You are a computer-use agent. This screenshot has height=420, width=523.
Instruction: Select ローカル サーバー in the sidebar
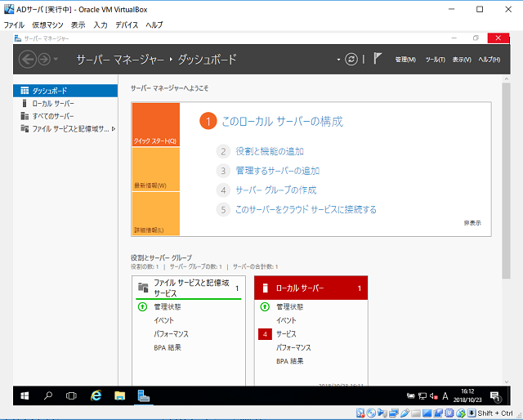coord(65,104)
